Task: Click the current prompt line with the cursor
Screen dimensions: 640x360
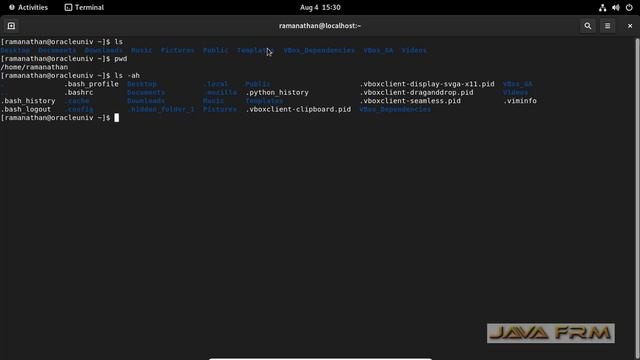Action: (x=60, y=118)
